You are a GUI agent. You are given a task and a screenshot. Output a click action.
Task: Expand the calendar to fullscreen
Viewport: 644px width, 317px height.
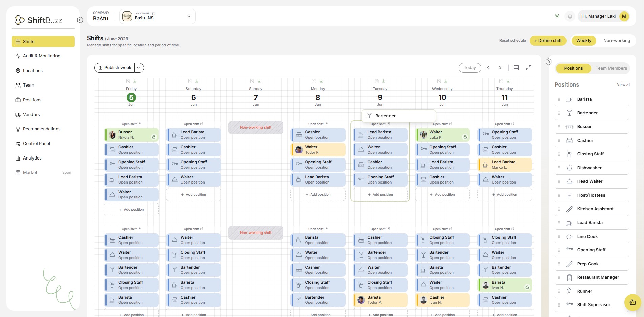(x=529, y=68)
